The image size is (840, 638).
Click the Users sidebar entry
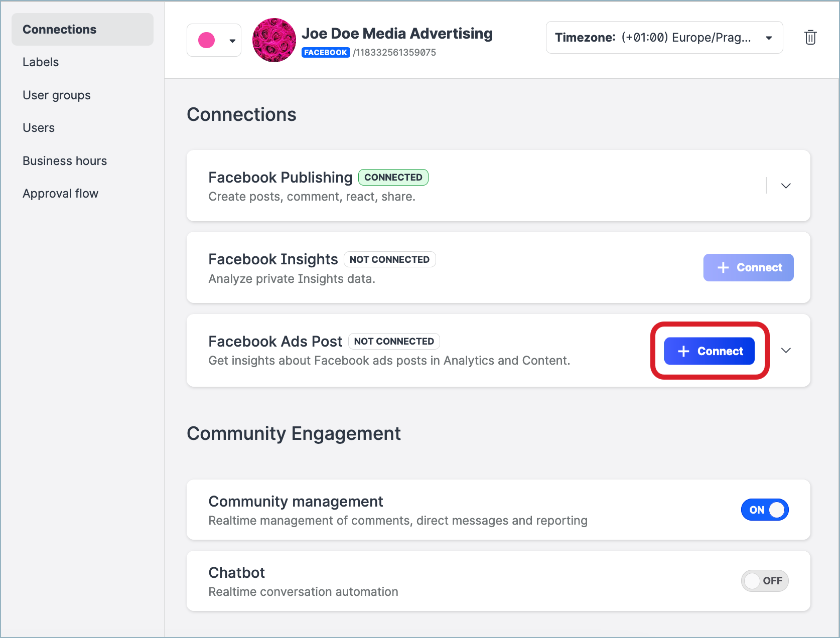coord(38,127)
